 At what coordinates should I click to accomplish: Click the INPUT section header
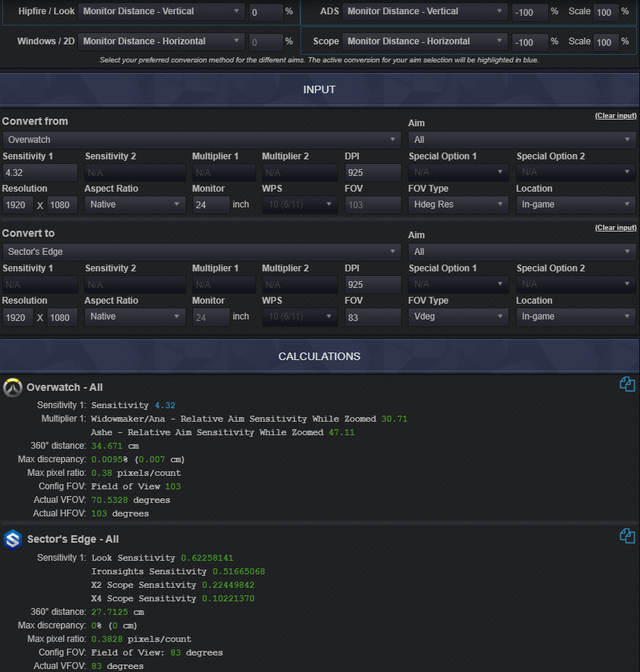pyautogui.click(x=319, y=89)
